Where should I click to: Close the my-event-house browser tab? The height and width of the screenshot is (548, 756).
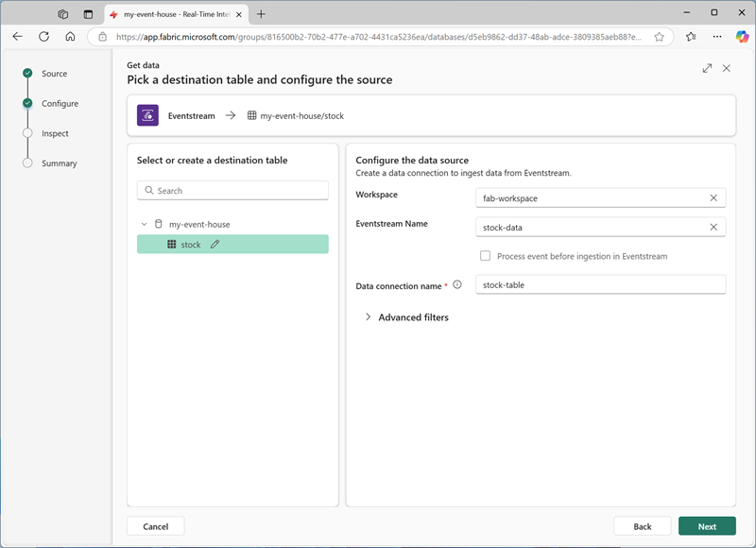pos(239,14)
